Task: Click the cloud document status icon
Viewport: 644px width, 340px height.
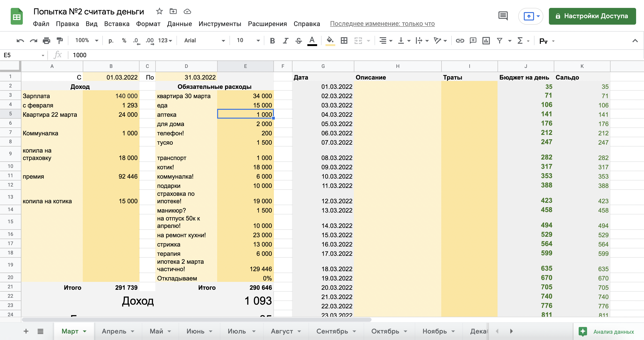Action: click(x=187, y=11)
